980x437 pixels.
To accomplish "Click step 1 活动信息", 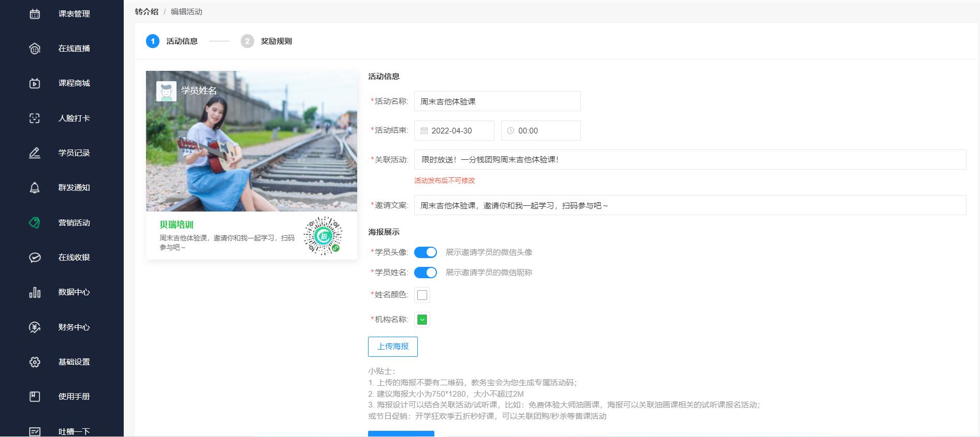I will [x=172, y=41].
